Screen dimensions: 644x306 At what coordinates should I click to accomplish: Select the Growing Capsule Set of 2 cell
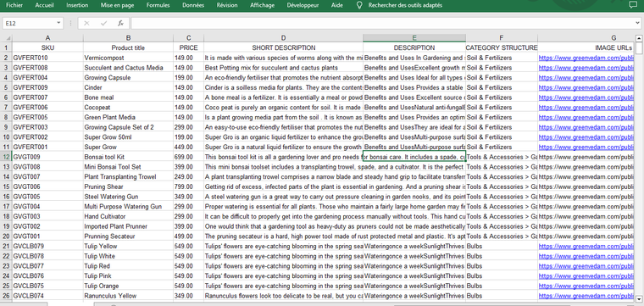click(128, 127)
